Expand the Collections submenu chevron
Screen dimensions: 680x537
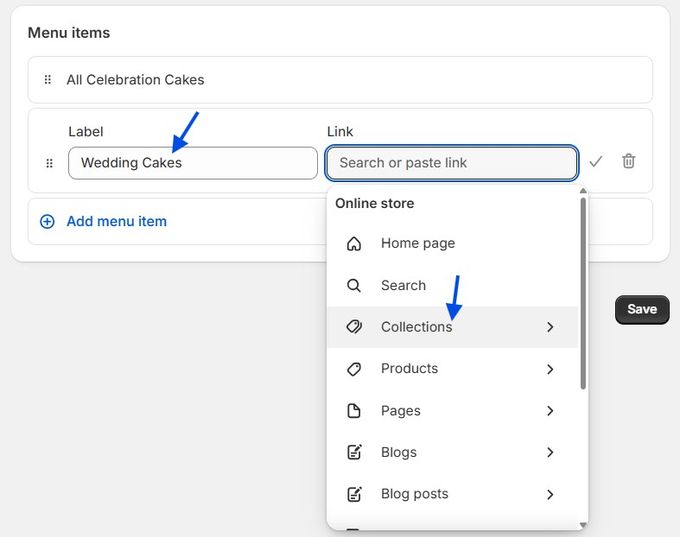coord(550,327)
